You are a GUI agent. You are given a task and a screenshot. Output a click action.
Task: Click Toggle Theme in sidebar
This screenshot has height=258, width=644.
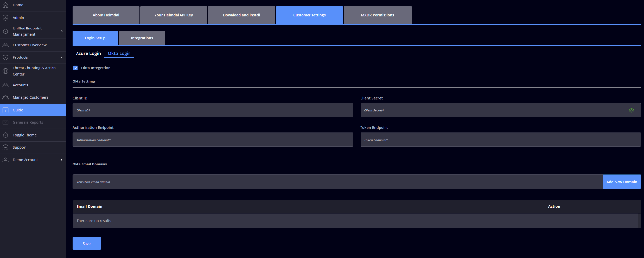coord(33,135)
